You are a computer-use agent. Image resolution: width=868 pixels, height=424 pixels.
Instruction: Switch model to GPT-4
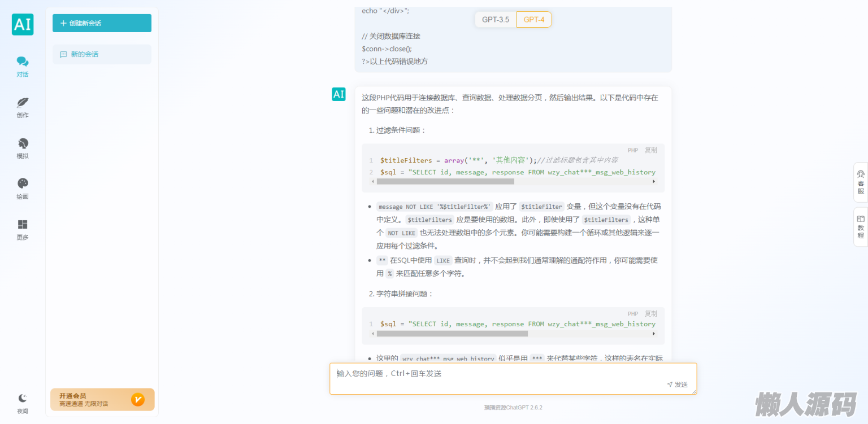[x=534, y=20]
